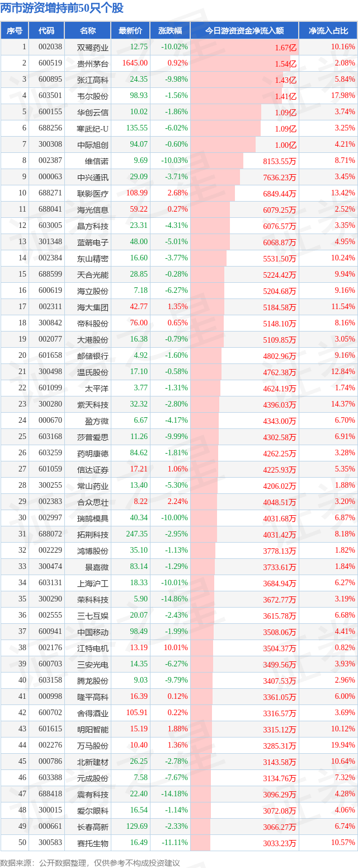358x868 pixels.
Task: Click stock name 信达证券
Action: pyautogui.click(x=93, y=469)
